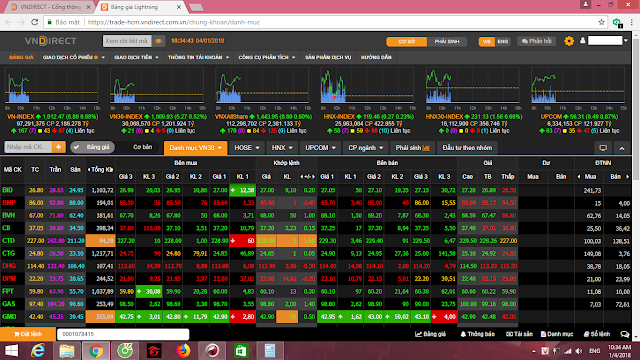Switch to CƠ SỞ market mode
Image resolution: width=640 pixels, height=360 pixels.
pyautogui.click(x=407, y=41)
